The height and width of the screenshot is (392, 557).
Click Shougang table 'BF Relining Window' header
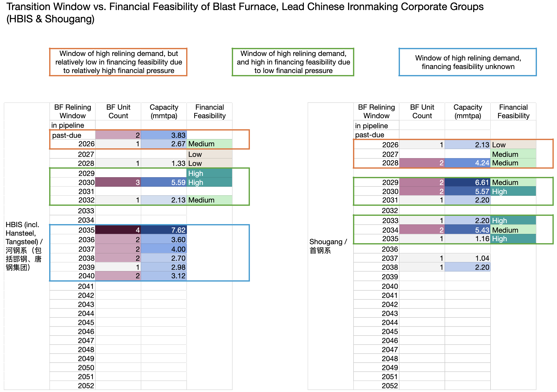click(376, 111)
